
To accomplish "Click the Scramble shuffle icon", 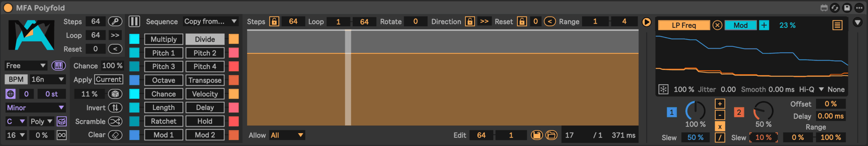I will pos(115,121).
